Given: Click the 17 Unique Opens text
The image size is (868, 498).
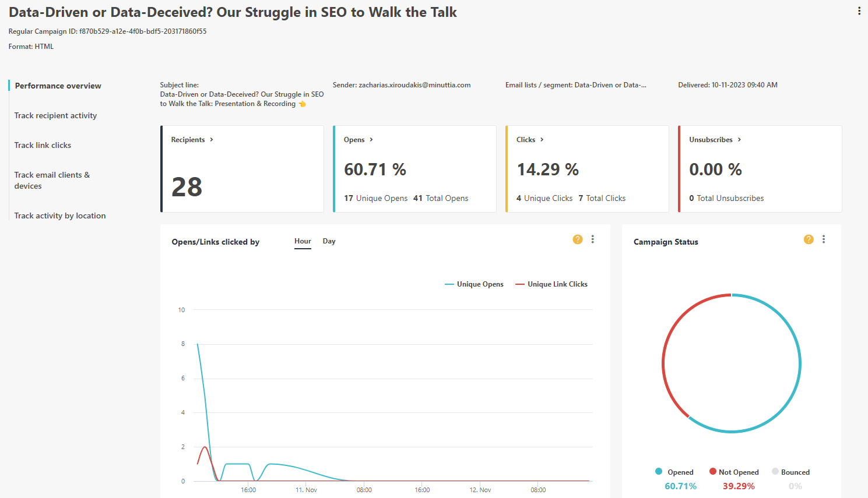Looking at the screenshot, I should pyautogui.click(x=375, y=198).
